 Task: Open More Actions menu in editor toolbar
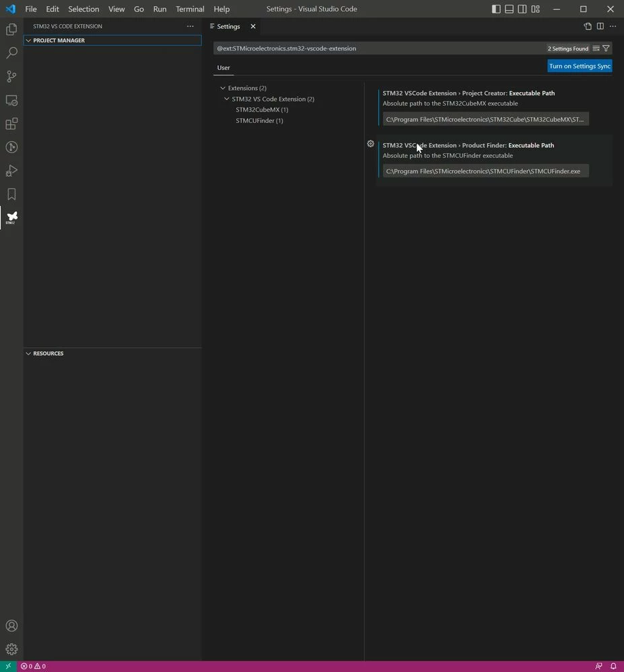pyautogui.click(x=613, y=27)
